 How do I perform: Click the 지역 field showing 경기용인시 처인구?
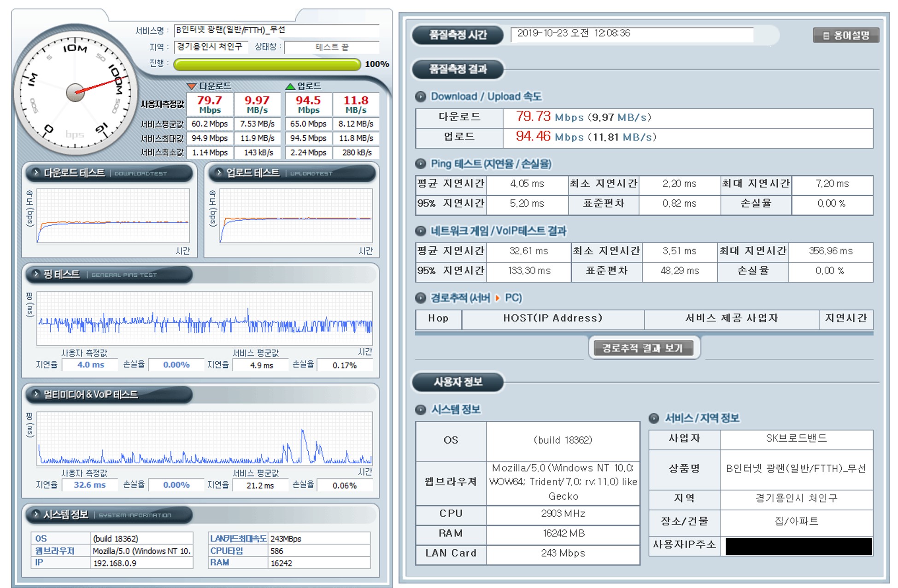click(x=211, y=47)
